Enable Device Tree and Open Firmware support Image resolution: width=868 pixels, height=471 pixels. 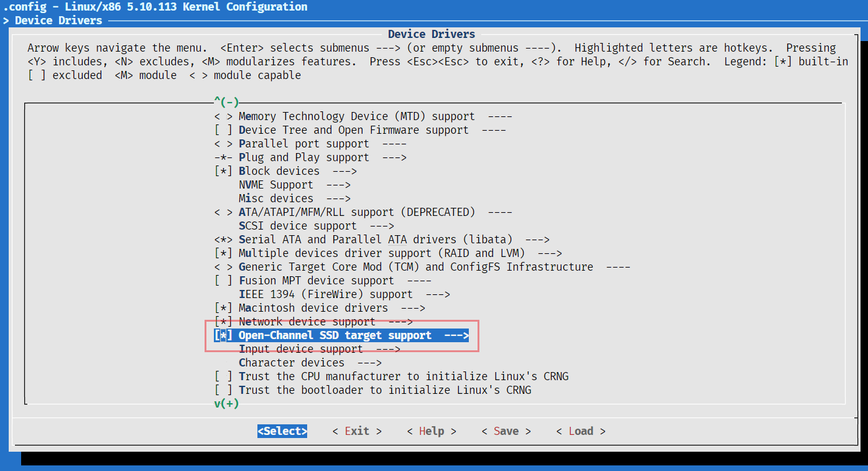(223, 130)
